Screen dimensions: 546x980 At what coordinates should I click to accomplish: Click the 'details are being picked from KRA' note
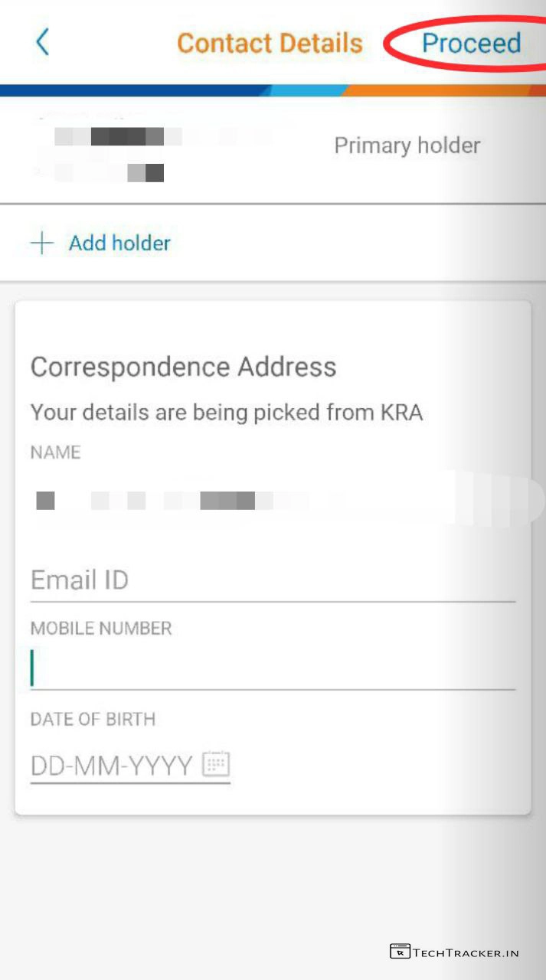(227, 413)
